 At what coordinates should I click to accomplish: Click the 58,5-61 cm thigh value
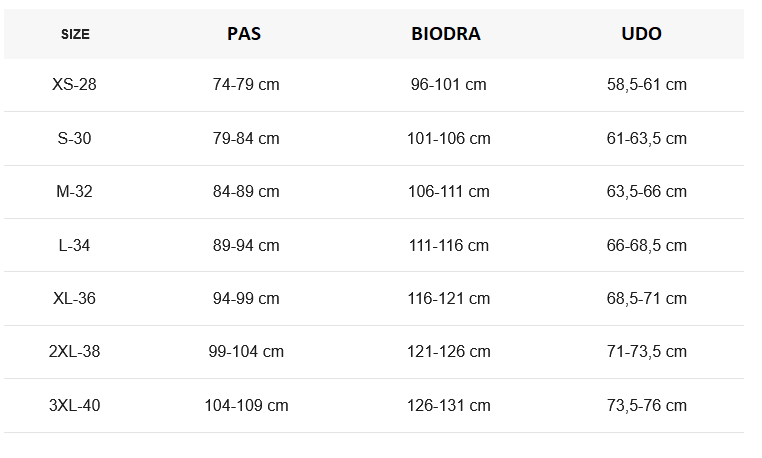coord(647,85)
